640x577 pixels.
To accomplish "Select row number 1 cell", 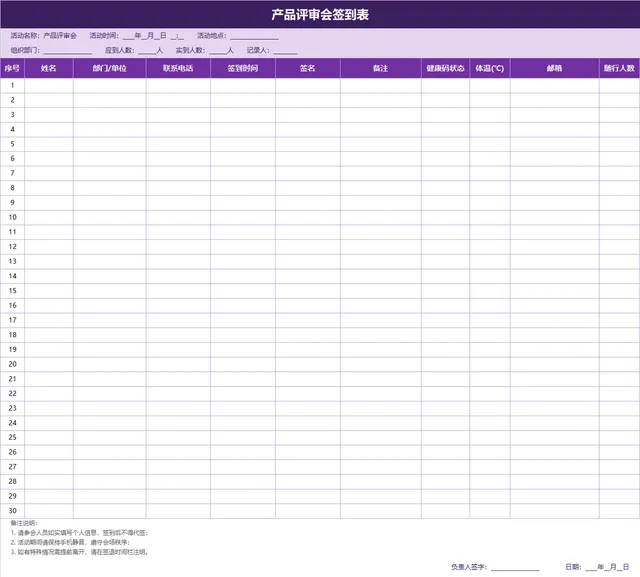I will coord(12,85).
